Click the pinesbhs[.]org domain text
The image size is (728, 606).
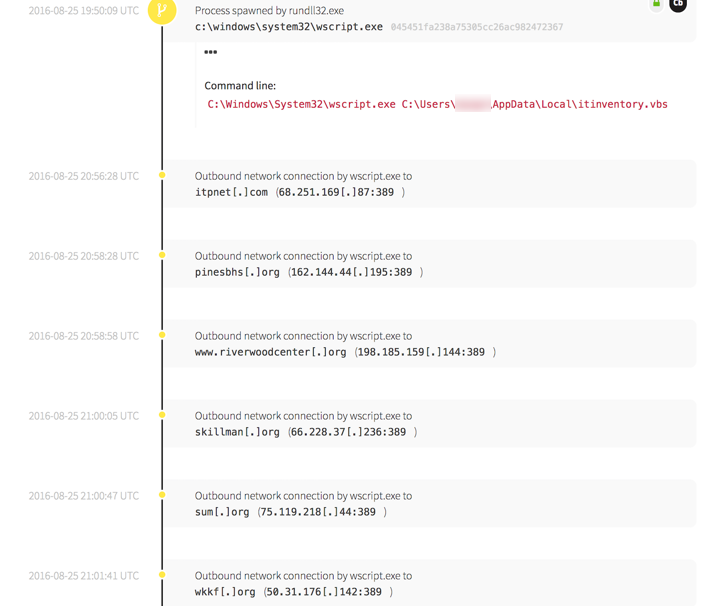click(237, 272)
